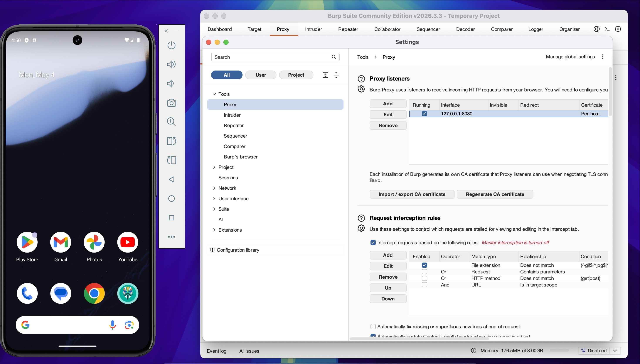Image resolution: width=640 pixels, height=364 pixels.
Task: Enable automatically fix missing new lines checkbox
Action: [x=373, y=327]
